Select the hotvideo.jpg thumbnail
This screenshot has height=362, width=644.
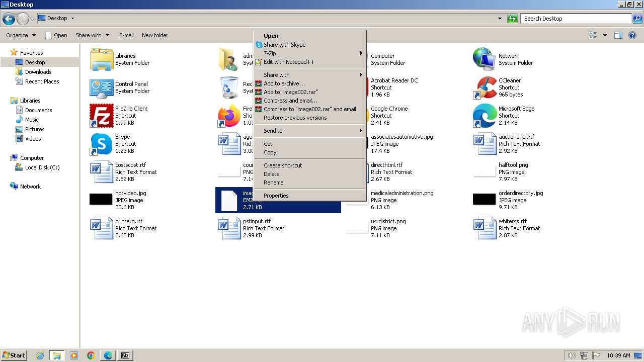(x=101, y=199)
